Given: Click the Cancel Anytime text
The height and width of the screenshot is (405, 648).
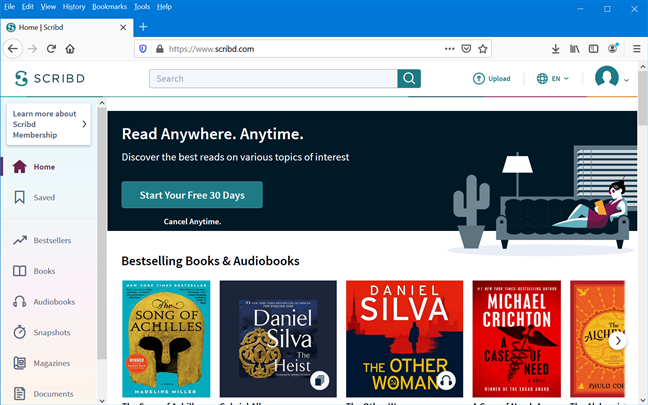Looking at the screenshot, I should pyautogui.click(x=192, y=222).
